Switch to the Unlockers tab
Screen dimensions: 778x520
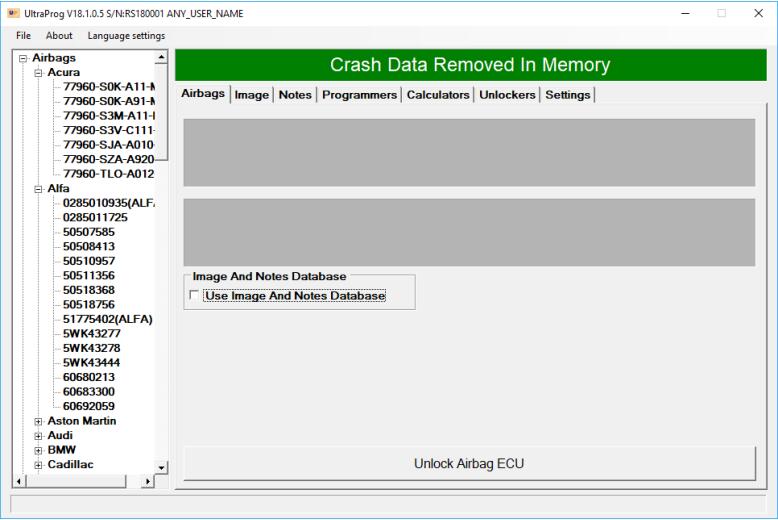pyautogui.click(x=507, y=95)
